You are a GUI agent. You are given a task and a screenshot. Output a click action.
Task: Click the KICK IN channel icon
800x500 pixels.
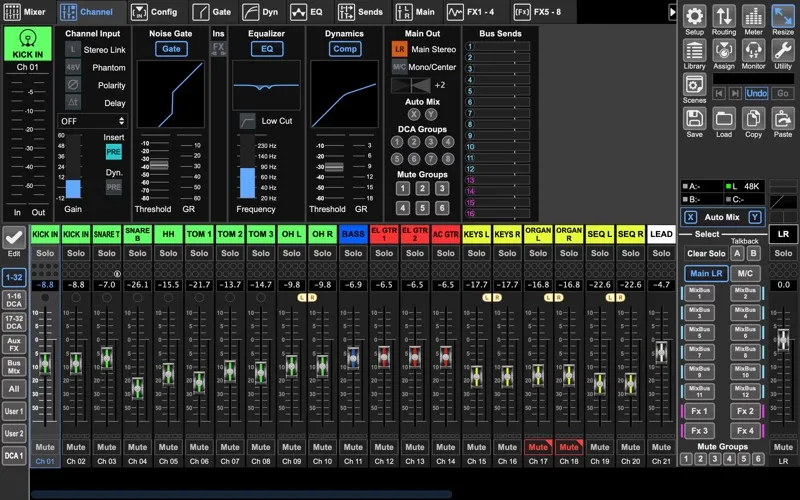point(28,43)
